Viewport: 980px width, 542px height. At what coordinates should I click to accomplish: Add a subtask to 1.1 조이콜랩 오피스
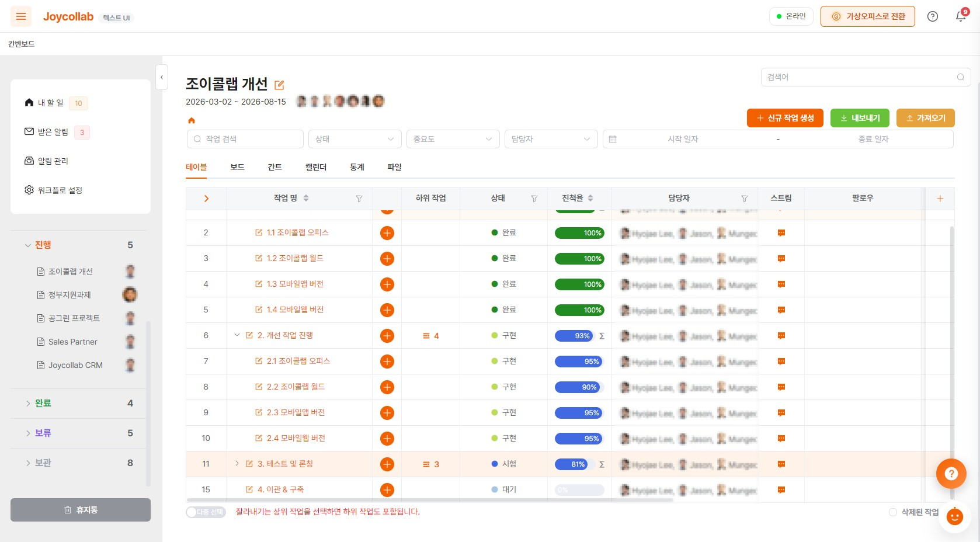[x=387, y=233]
